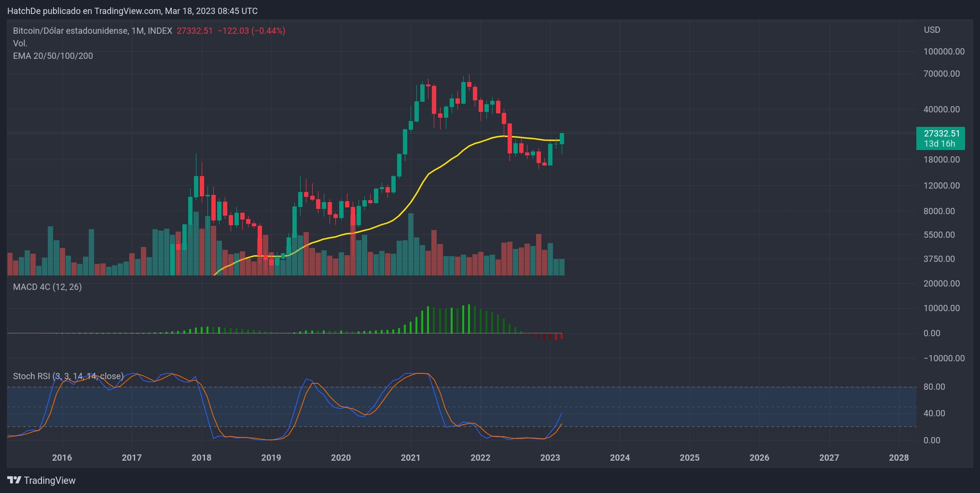Click the 2028 label on the time axis
The height and width of the screenshot is (493, 980).
point(899,457)
